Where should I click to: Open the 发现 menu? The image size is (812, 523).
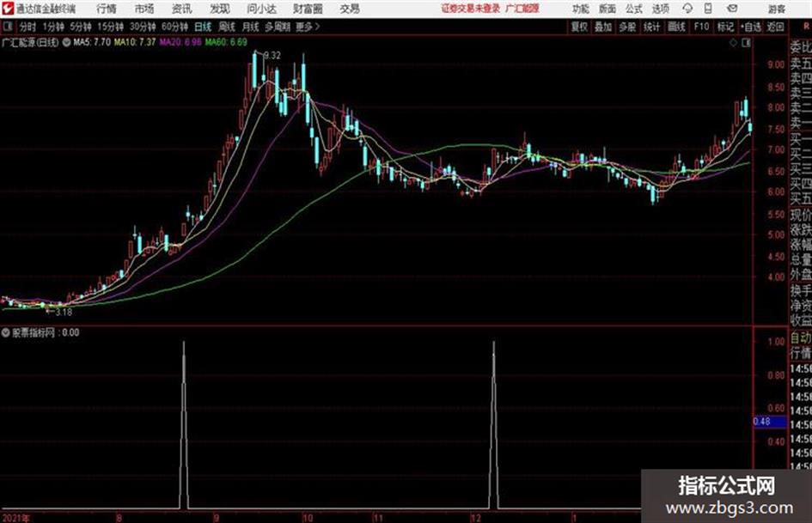click(220, 9)
